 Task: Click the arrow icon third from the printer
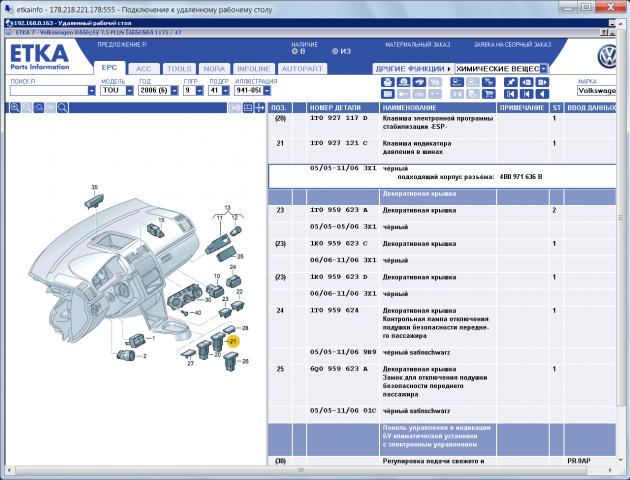click(x=419, y=82)
